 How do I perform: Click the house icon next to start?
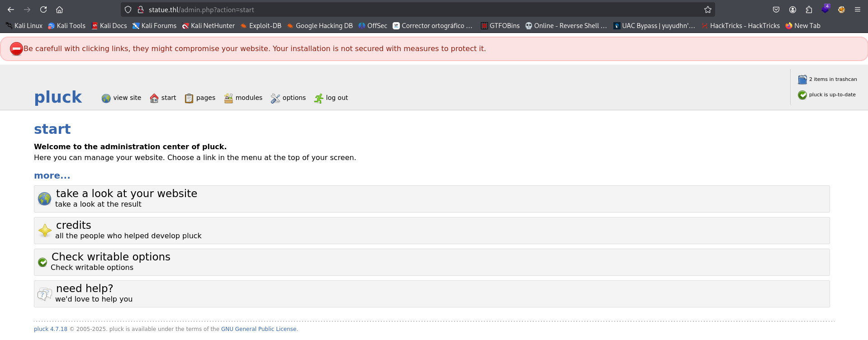click(154, 98)
